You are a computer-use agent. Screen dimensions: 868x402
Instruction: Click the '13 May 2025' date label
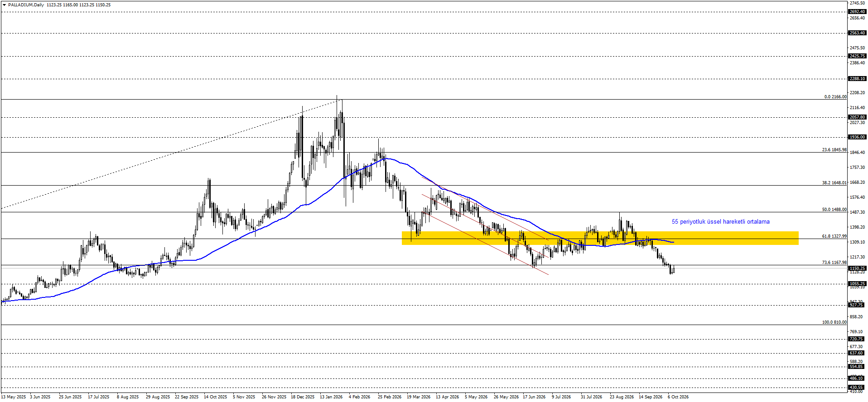(13, 397)
